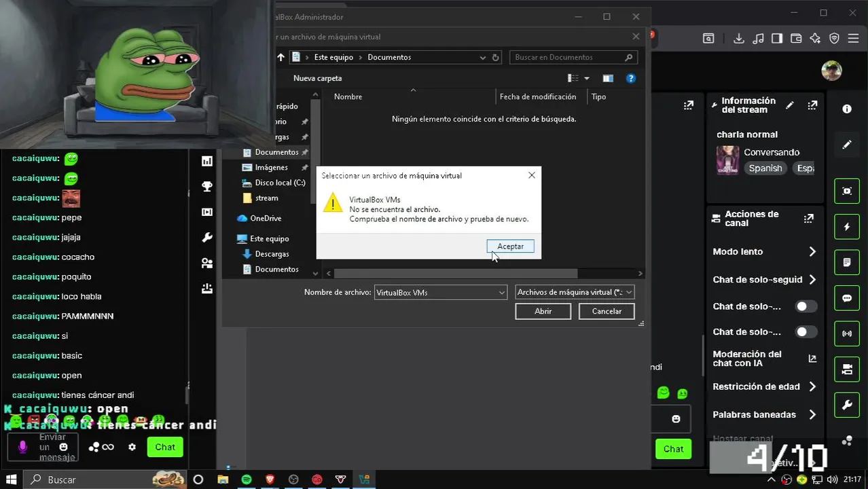Click the bar chart icon in left sidebar
This screenshot has height=489, width=868.
tap(207, 161)
